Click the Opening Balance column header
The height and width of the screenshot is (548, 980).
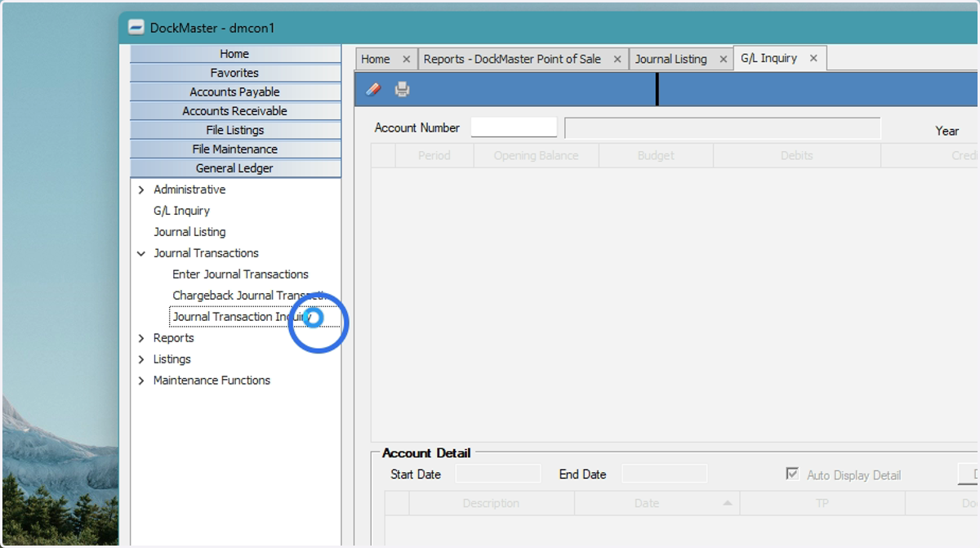click(x=536, y=155)
